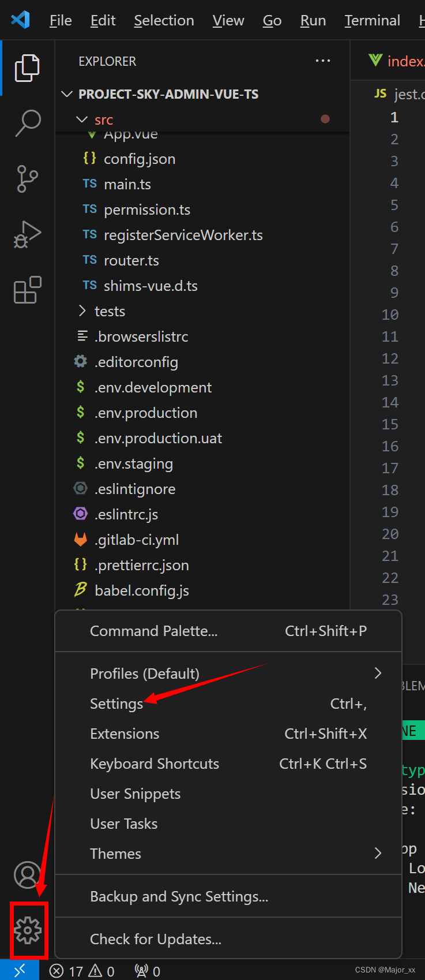
Task: Click the errors and warnings status indicator
Action: click(x=82, y=971)
